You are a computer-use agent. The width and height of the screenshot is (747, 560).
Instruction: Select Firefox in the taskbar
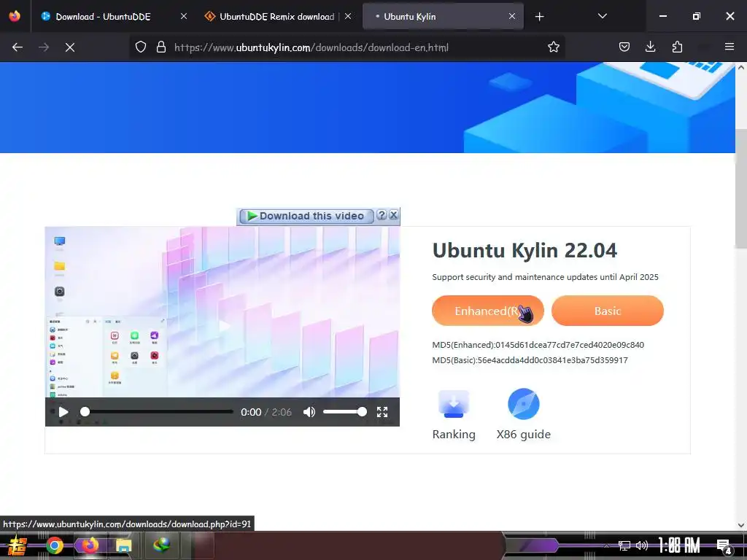[90, 545]
